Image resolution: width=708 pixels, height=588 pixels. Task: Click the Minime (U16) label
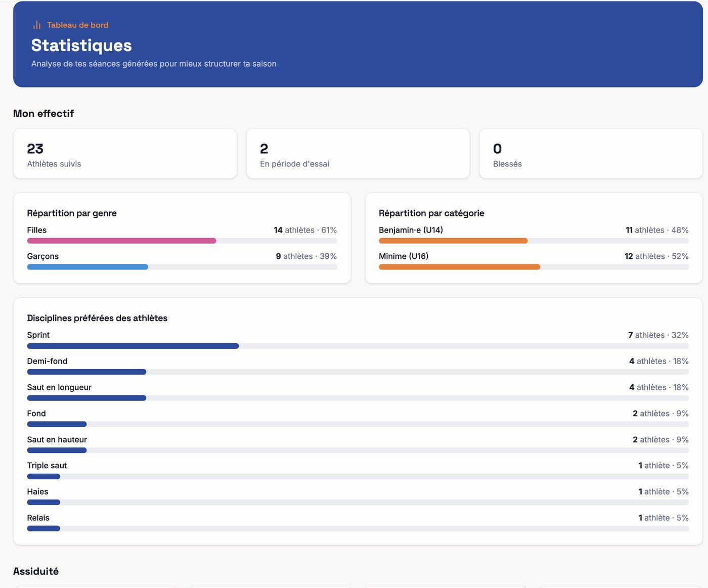pyautogui.click(x=404, y=256)
